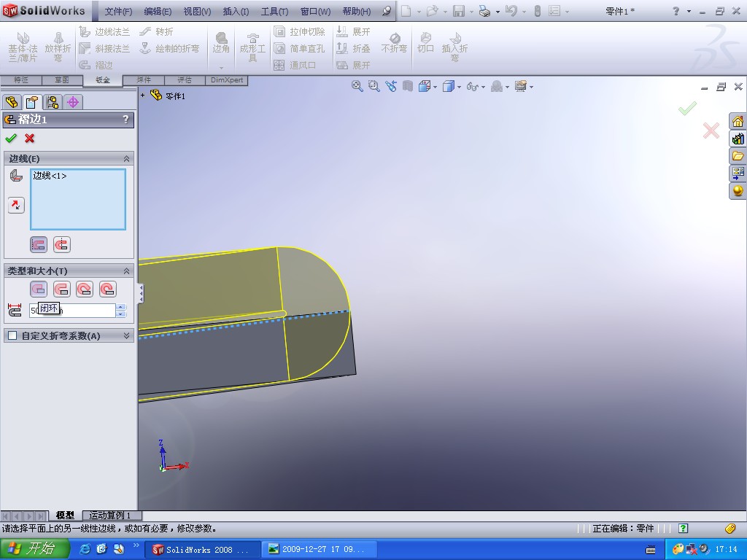Confirm the hem with the green checkmark
The image size is (747, 560).
pos(11,138)
